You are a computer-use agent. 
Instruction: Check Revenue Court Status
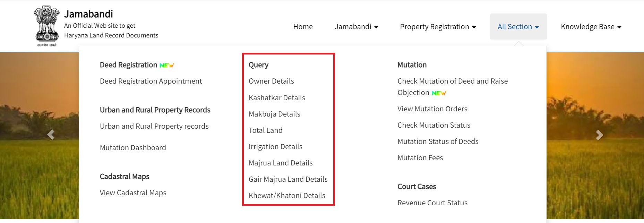432,203
